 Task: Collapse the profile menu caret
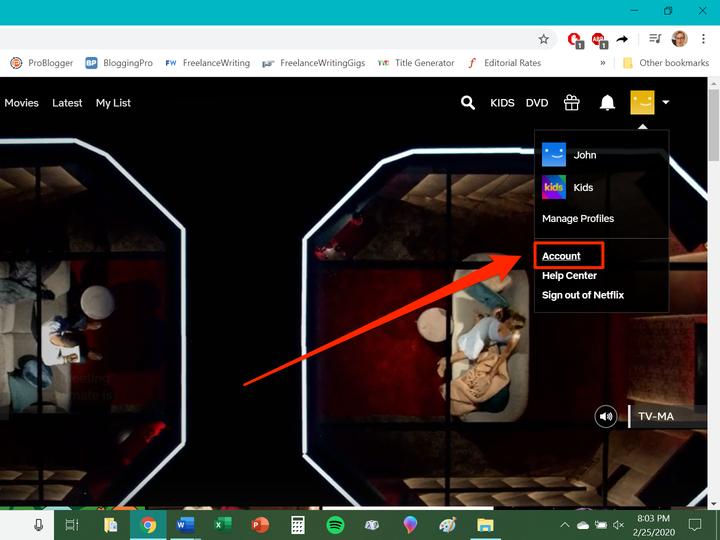[x=666, y=102]
